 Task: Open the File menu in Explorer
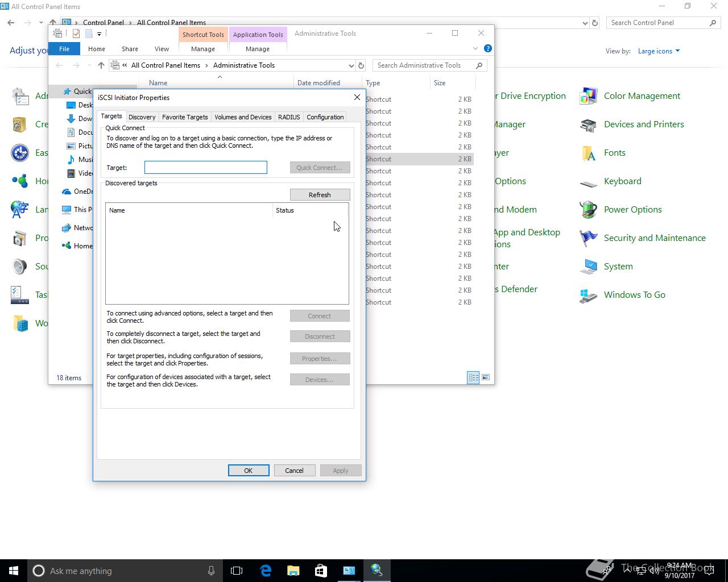point(64,49)
